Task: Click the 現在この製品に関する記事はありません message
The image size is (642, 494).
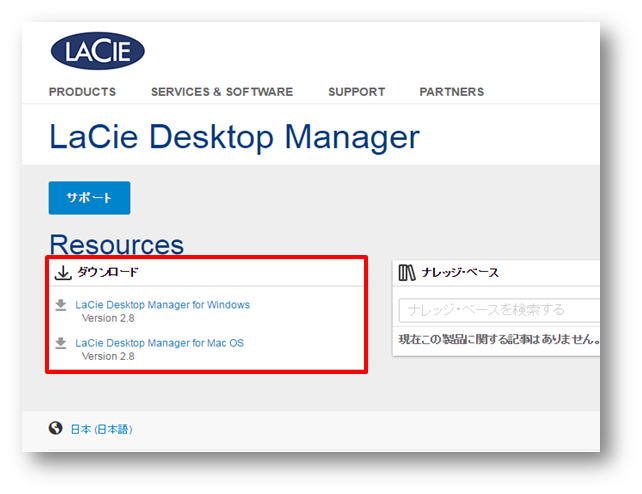Action: coord(500,339)
